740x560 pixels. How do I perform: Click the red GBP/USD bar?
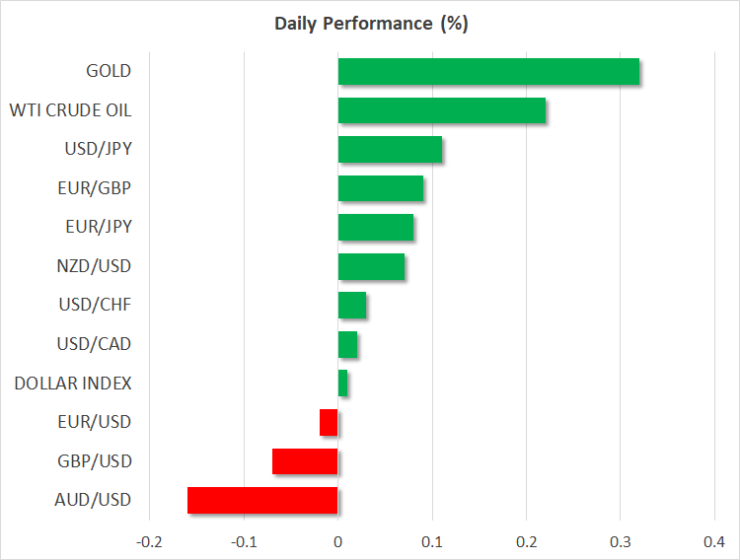click(x=305, y=461)
